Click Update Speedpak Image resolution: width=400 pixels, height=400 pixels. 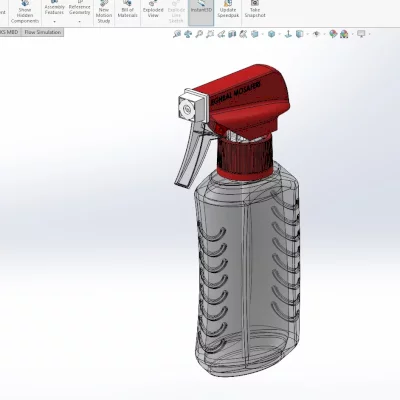[228, 10]
